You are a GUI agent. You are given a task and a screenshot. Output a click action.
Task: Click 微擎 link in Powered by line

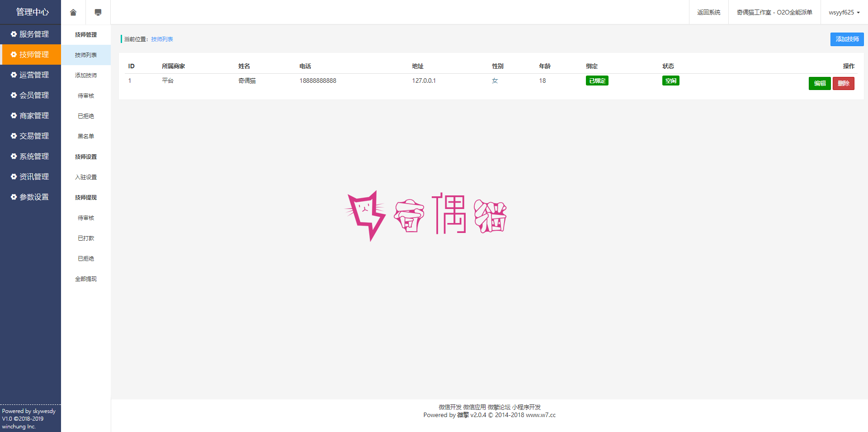[463, 415]
